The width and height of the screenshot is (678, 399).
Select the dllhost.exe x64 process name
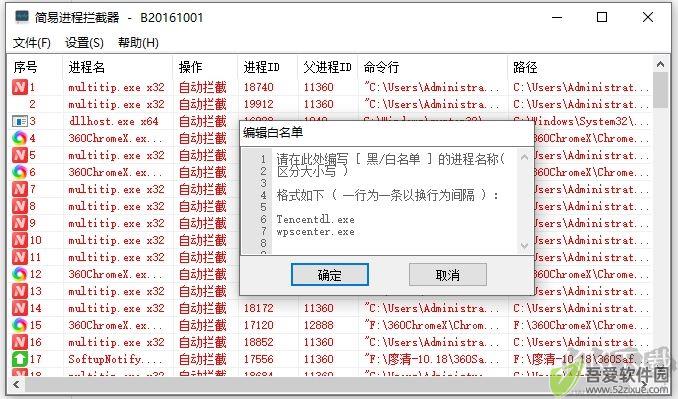(113, 121)
